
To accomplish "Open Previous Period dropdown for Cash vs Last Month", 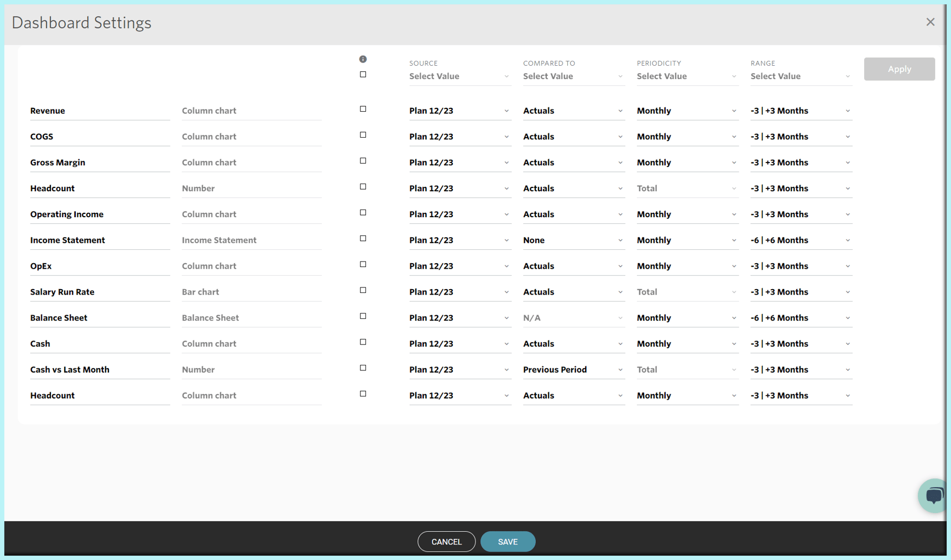I will [x=573, y=370].
